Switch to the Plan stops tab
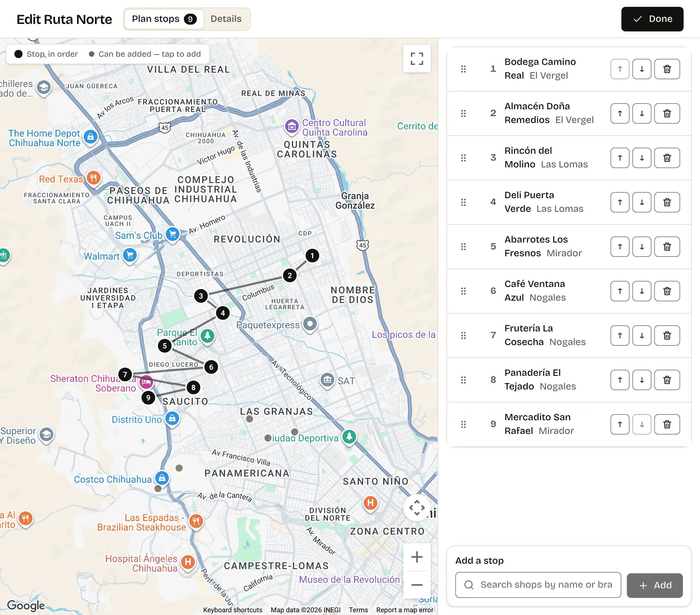The width and height of the screenshot is (700, 615). pos(164,19)
